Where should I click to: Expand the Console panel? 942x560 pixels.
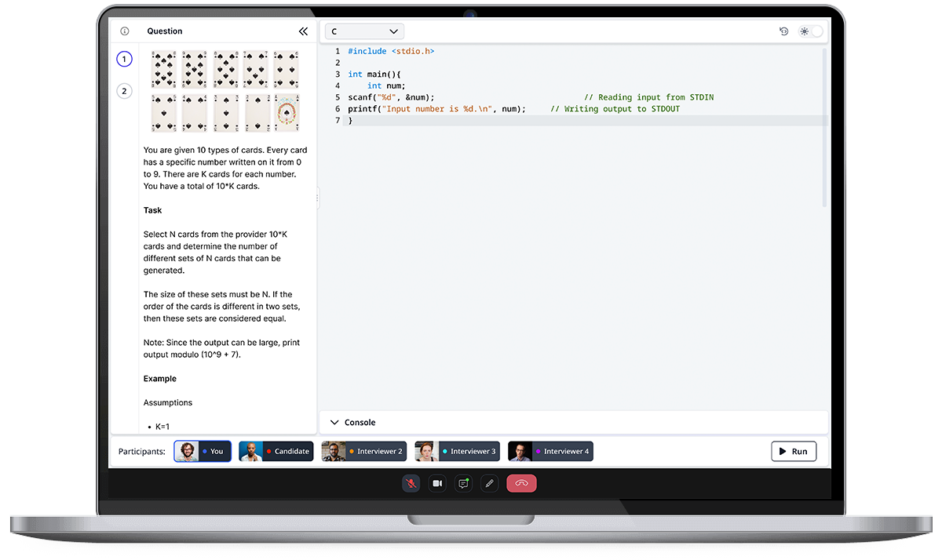tap(336, 422)
